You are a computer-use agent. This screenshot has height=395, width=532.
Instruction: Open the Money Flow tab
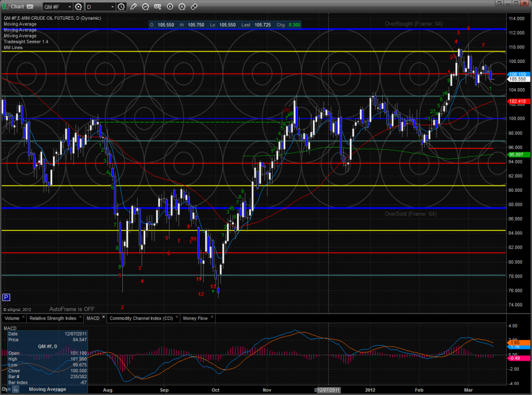[x=195, y=318]
